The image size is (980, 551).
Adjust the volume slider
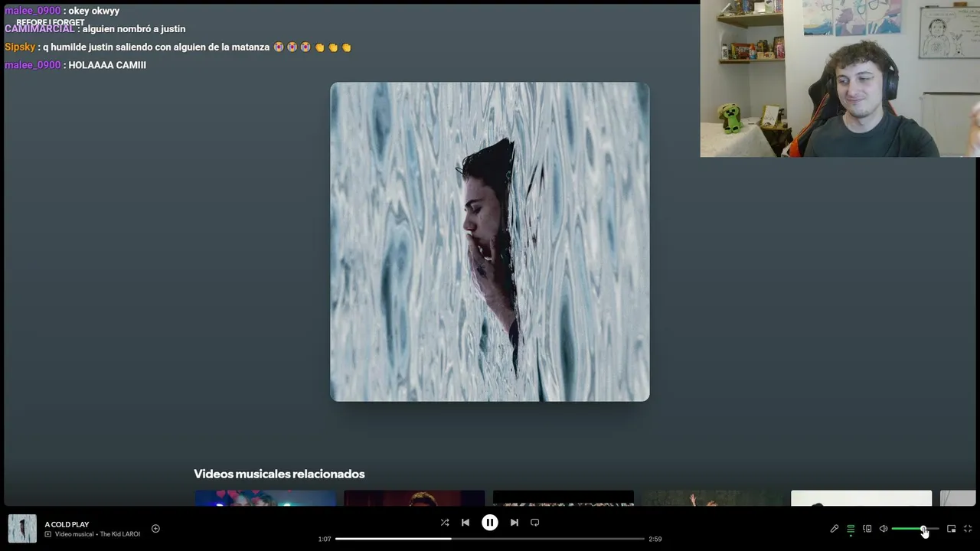(915, 529)
